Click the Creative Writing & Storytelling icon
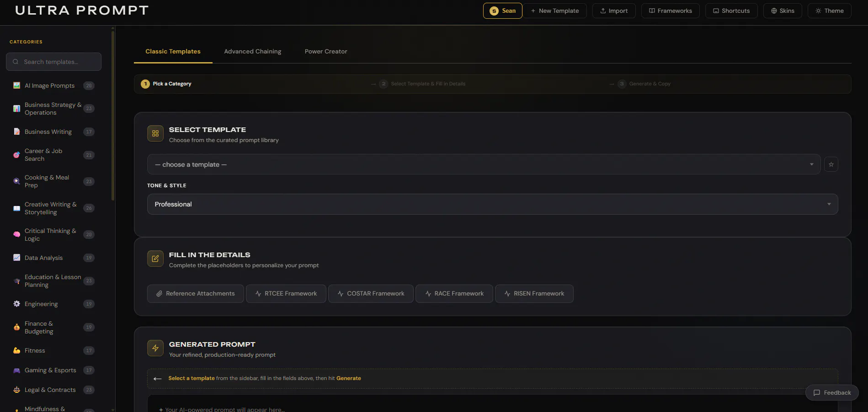The height and width of the screenshot is (412, 868). click(x=16, y=208)
